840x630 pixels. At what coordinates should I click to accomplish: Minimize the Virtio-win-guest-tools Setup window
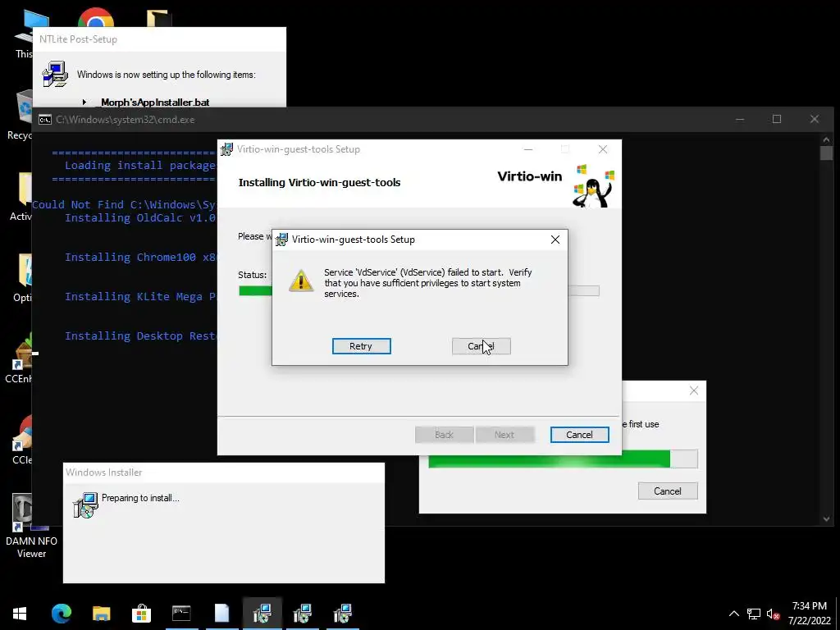coord(528,149)
